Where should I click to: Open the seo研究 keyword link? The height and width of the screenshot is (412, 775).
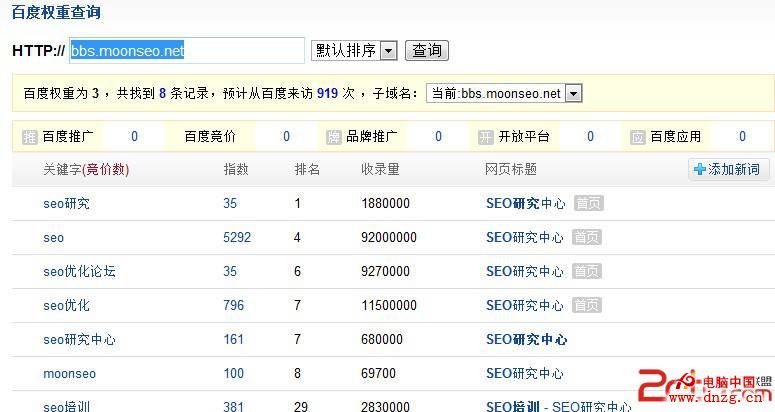pos(66,204)
